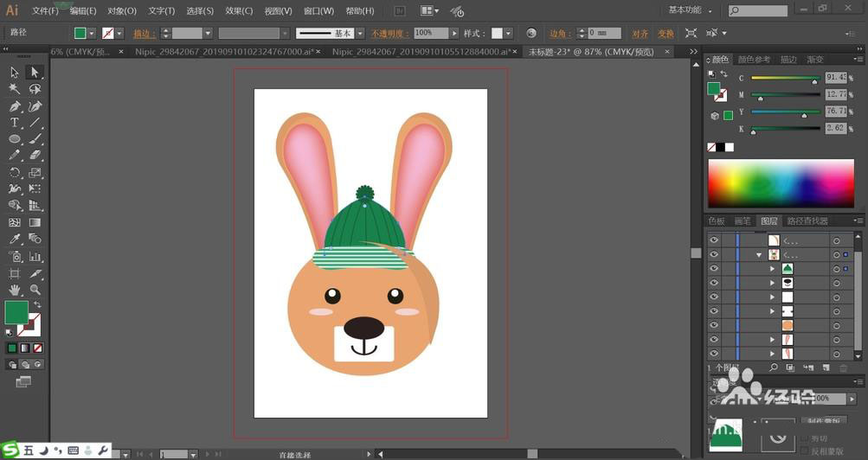
Task: Pick the Ellipse shape tool
Action: (x=15, y=139)
